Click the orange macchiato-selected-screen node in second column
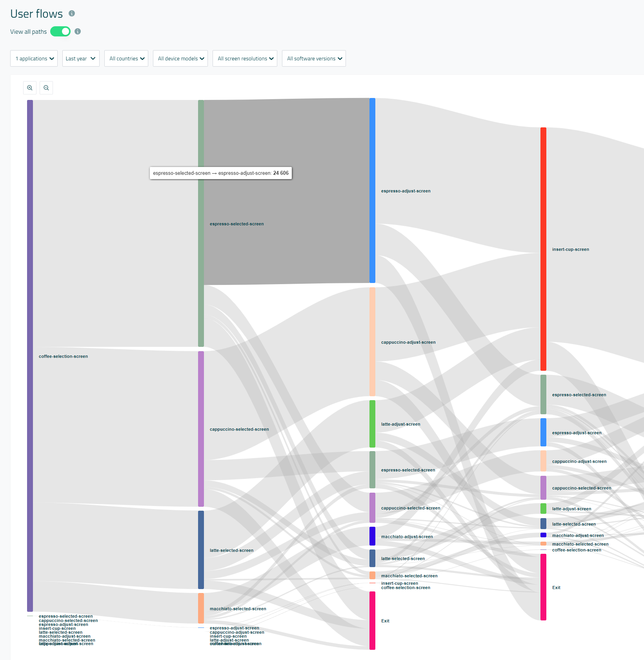This screenshot has width=644, height=660. pos(201,608)
